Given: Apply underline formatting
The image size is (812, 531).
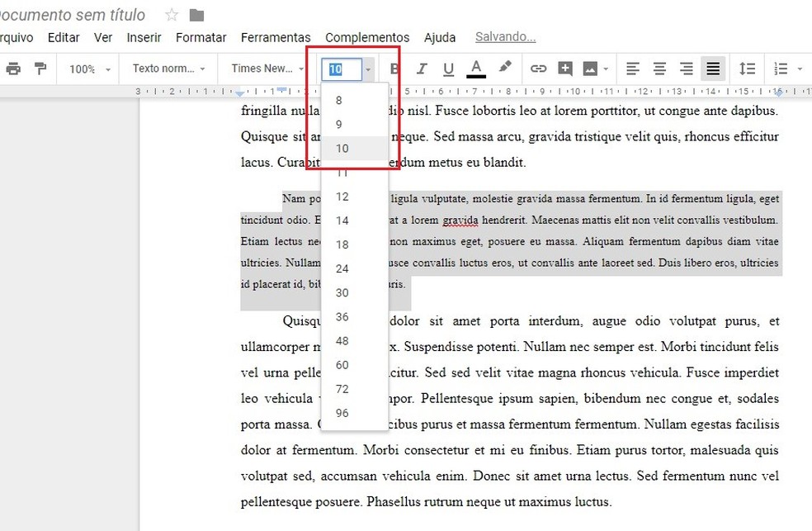Looking at the screenshot, I should point(448,69).
